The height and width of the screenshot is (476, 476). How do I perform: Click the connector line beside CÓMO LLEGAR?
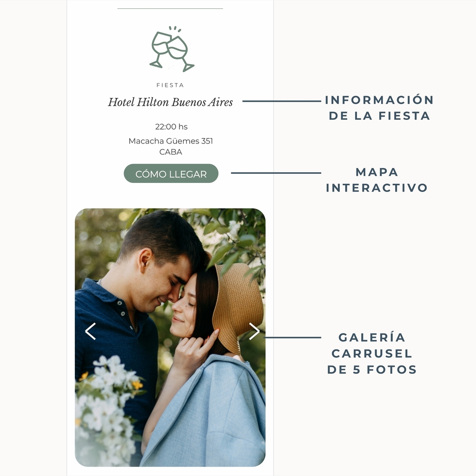[276, 173]
